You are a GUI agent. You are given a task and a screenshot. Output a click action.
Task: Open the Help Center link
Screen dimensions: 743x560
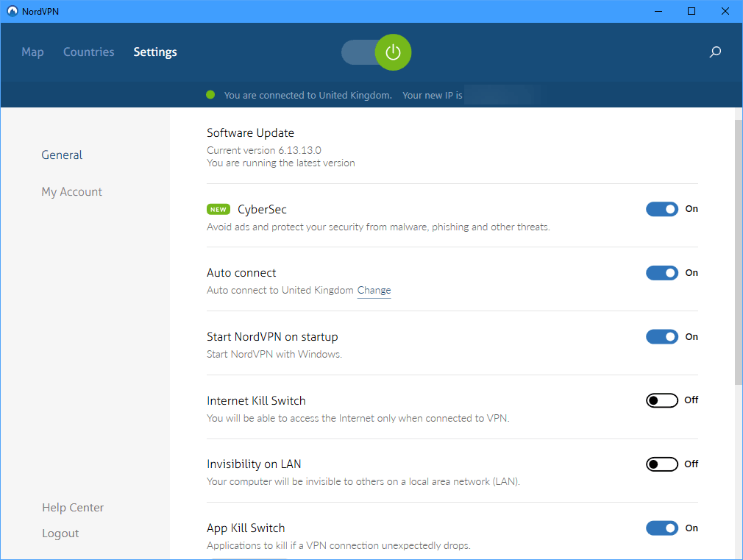click(x=73, y=507)
